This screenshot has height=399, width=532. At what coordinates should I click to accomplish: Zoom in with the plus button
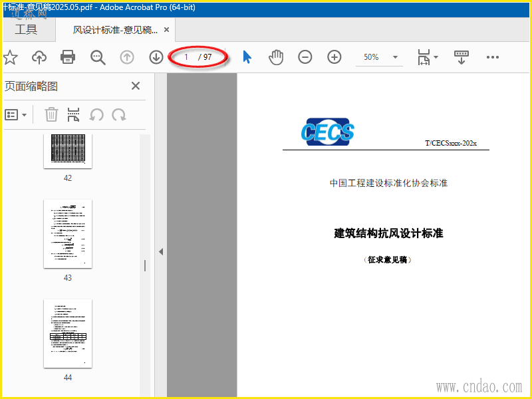[x=334, y=57]
